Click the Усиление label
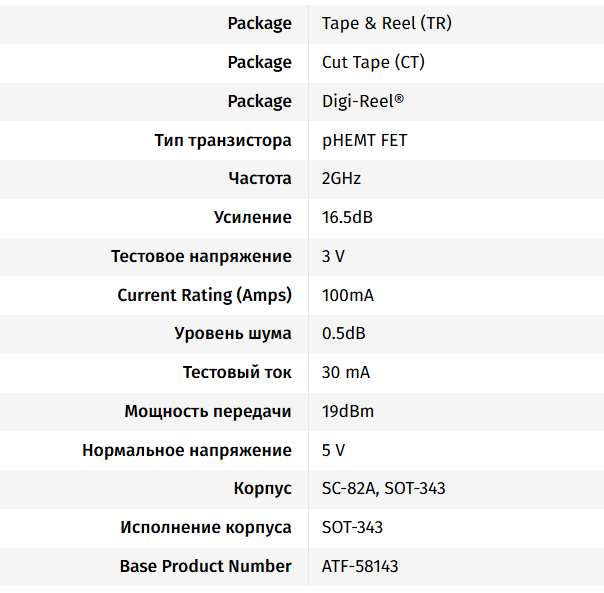The height and width of the screenshot is (593, 604). point(253,217)
